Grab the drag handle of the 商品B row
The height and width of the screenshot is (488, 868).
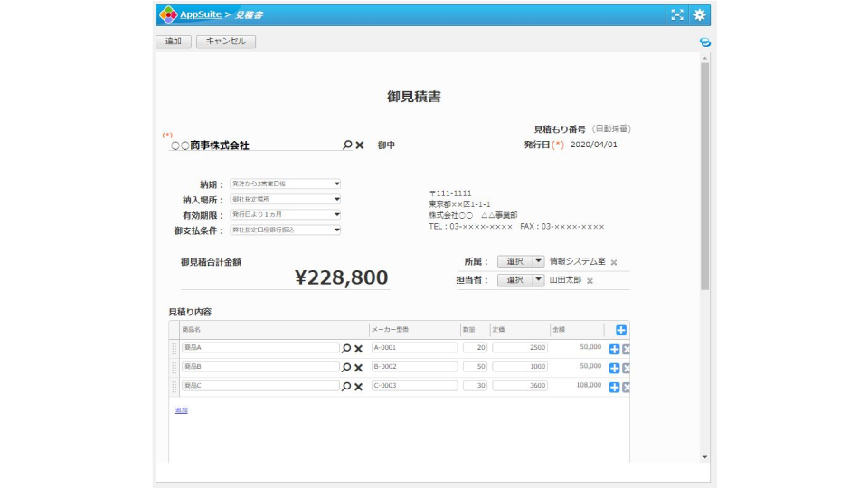pos(174,368)
